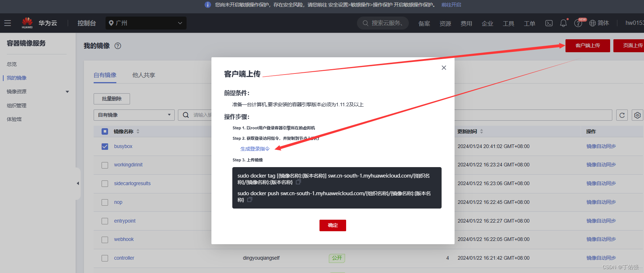Viewport: 644px width, 273px height.
Task: Click the 客户端上传 button
Action: tap(588, 46)
